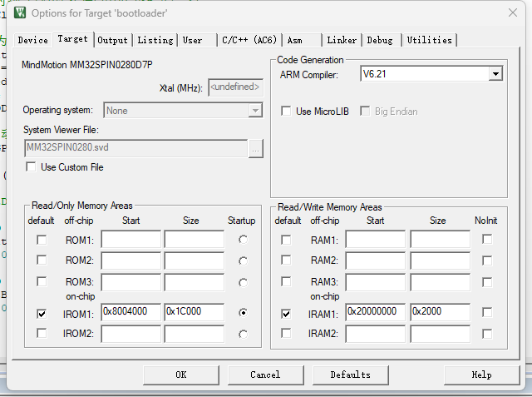Open the ARM Compiler version dropdown
Viewport: 532px width, 397px height.
[x=495, y=74]
